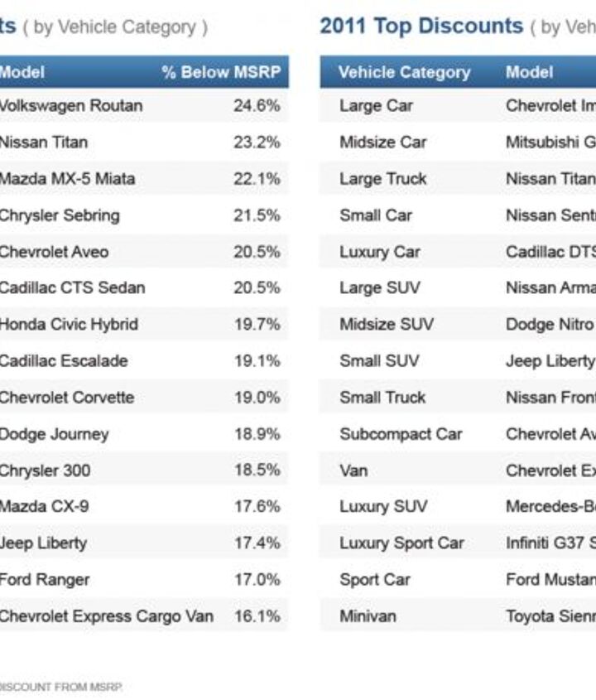Click the "% Below MSRP" column header
Screen dimensions: 596x700
(221, 72)
